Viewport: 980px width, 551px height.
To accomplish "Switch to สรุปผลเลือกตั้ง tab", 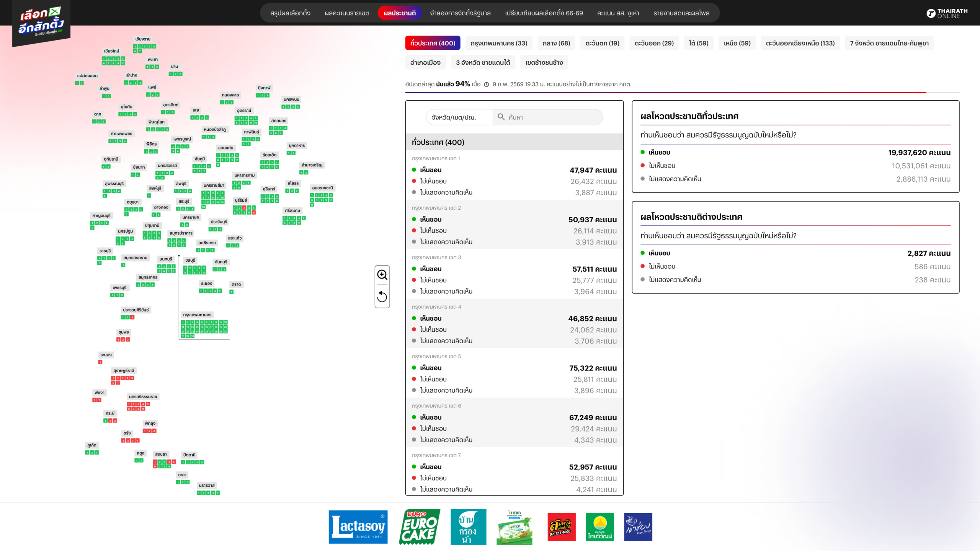I will tap(290, 13).
